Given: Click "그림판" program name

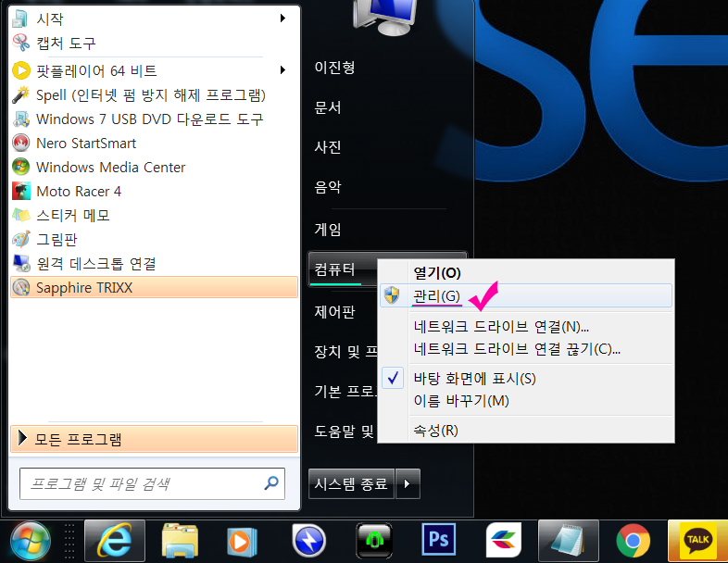Looking at the screenshot, I should click(56, 240).
